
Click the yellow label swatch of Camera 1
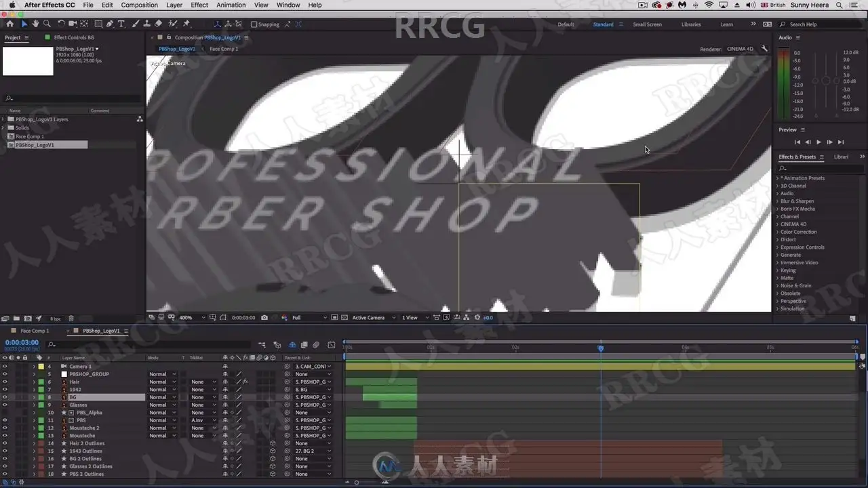pyautogui.click(x=41, y=367)
